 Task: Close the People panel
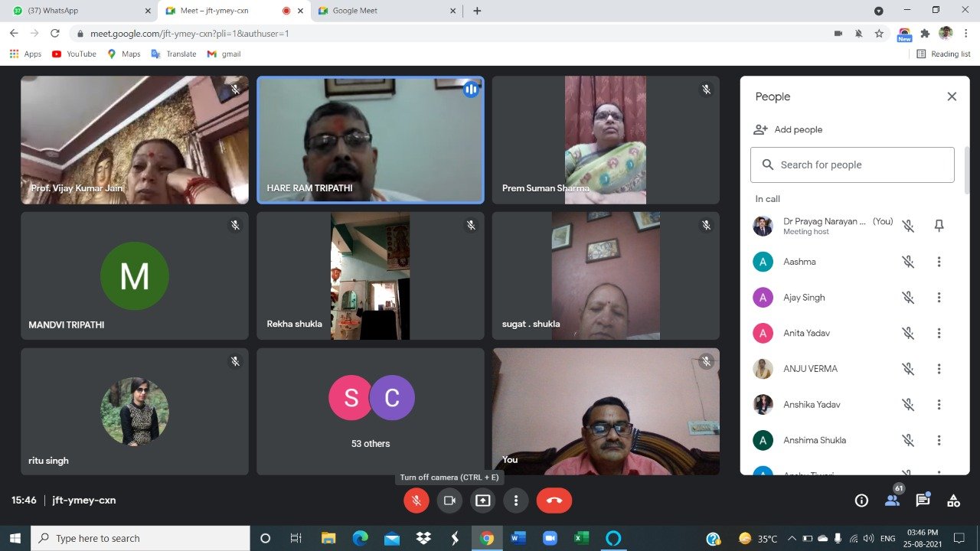coord(952,96)
